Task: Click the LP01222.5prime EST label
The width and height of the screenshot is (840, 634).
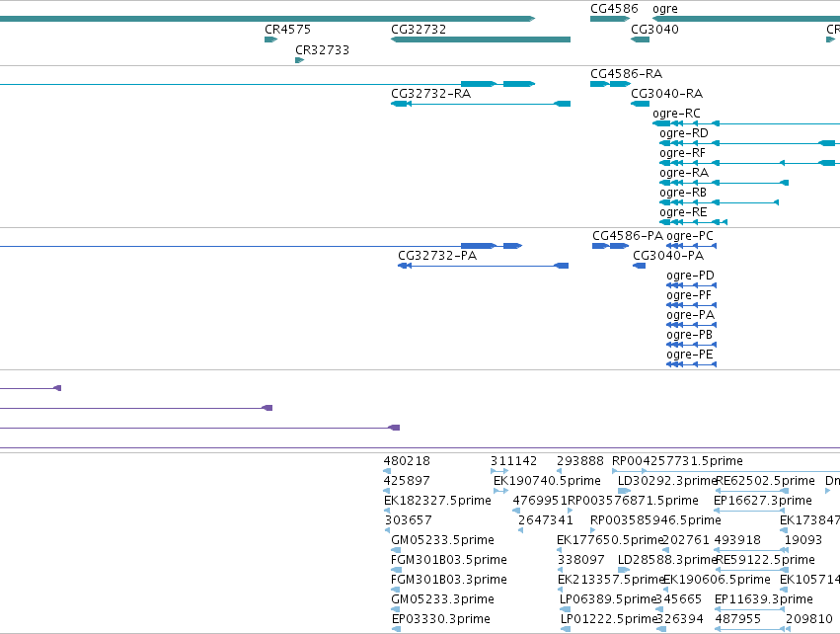Action: click(609, 619)
